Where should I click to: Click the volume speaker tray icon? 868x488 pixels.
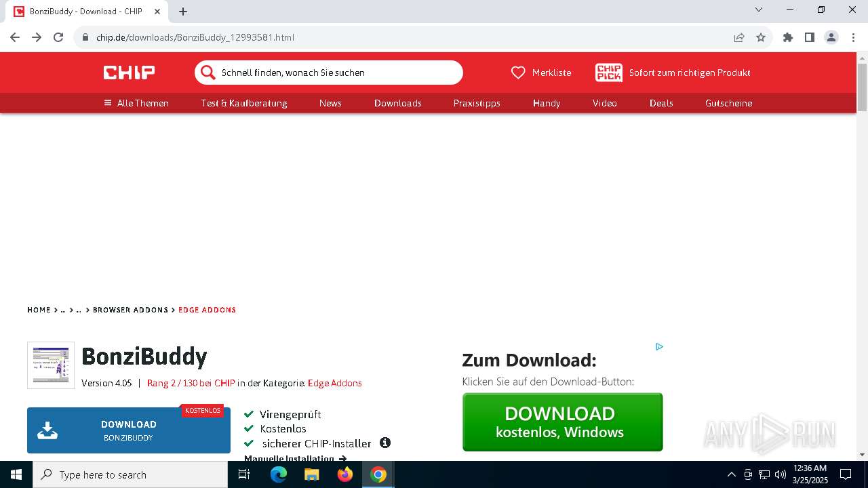781,474
